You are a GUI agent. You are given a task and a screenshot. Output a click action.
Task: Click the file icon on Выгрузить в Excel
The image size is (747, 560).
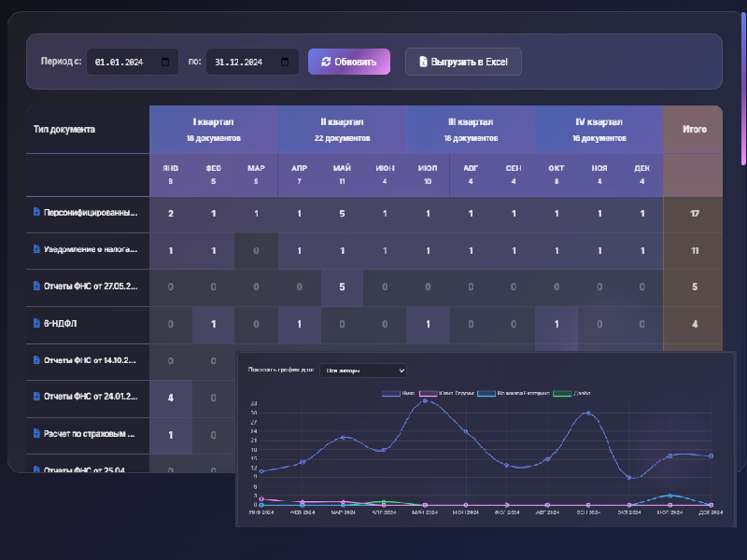click(x=423, y=63)
